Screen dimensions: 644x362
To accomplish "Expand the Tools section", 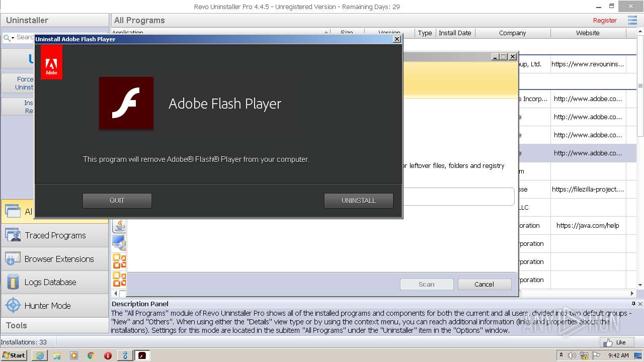I will point(55,325).
